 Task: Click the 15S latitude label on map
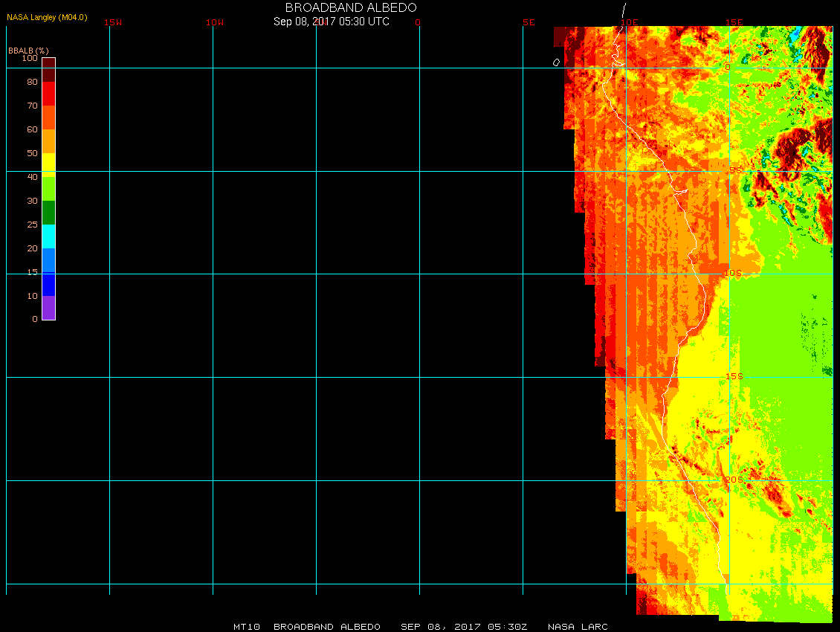click(x=733, y=376)
